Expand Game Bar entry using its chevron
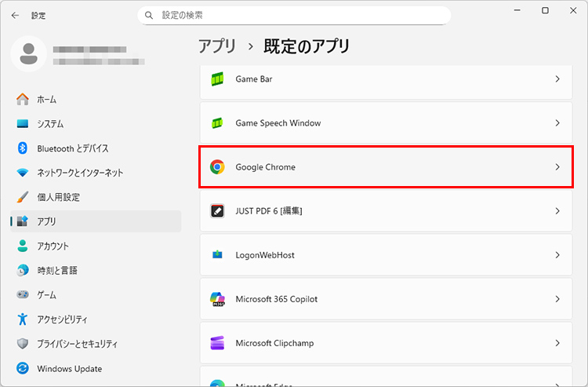This screenshot has height=387, width=588. pyautogui.click(x=557, y=79)
